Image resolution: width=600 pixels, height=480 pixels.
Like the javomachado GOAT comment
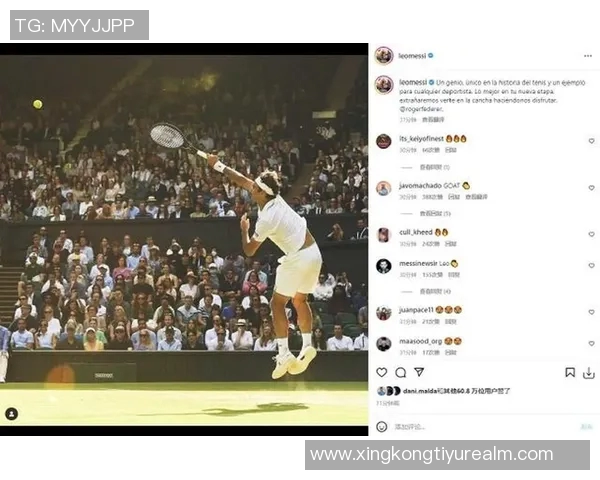click(x=591, y=188)
